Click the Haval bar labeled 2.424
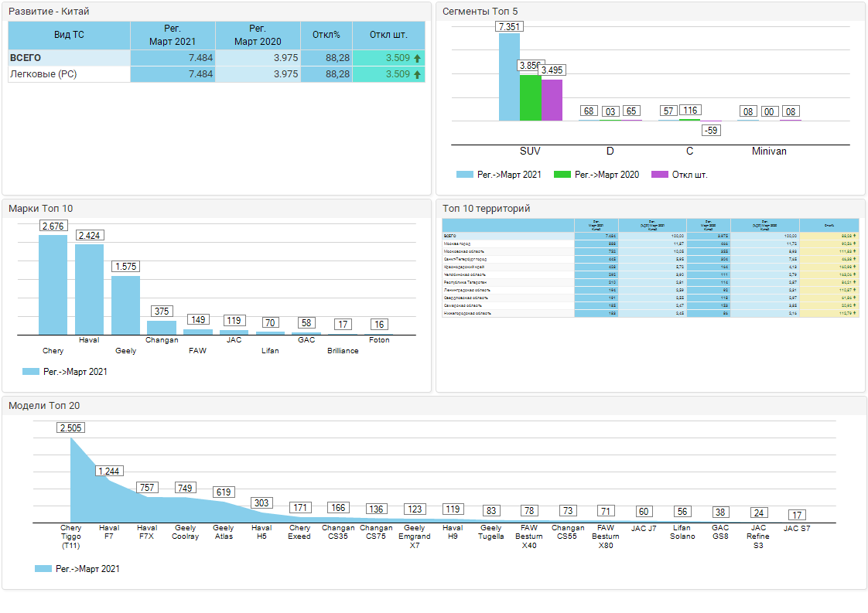Screen dimensions: 868x613 [x=89, y=289]
